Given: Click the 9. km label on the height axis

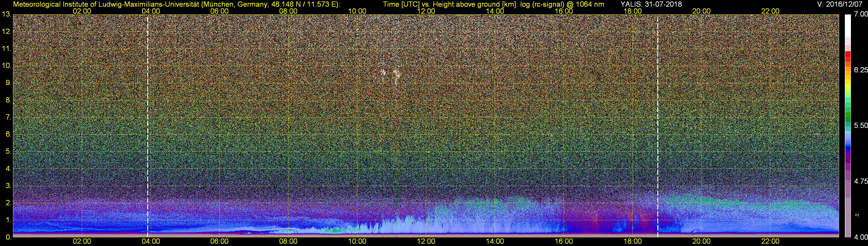Looking at the screenshot, I should 8,83.
